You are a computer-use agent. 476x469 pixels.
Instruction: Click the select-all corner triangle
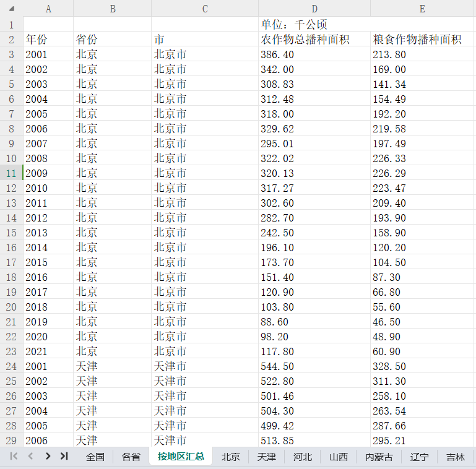[12, 9]
